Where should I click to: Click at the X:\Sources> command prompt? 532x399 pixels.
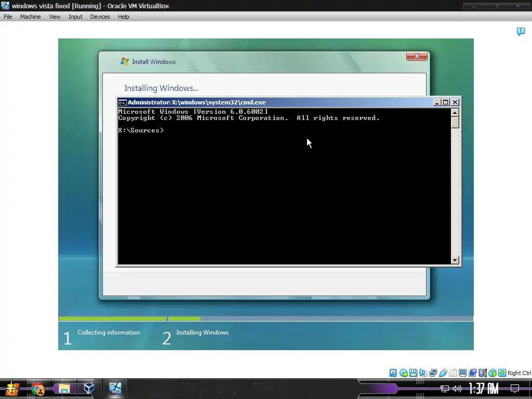(x=141, y=130)
